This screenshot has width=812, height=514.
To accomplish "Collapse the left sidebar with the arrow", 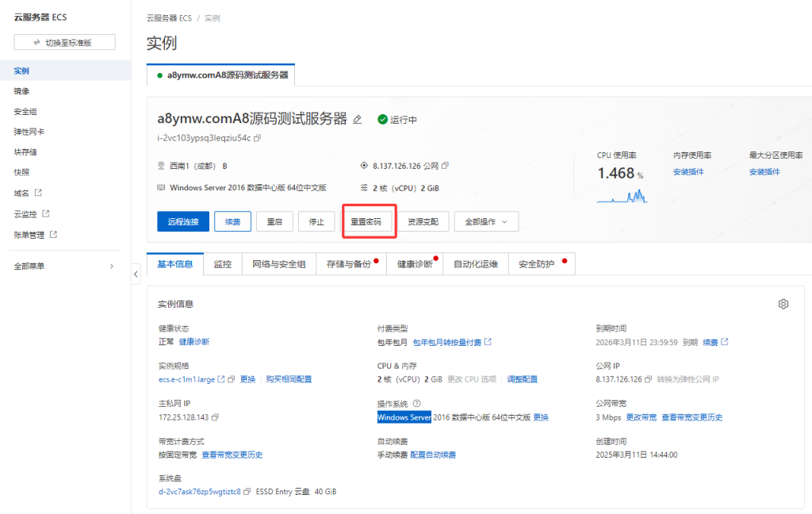I will pyautogui.click(x=136, y=274).
